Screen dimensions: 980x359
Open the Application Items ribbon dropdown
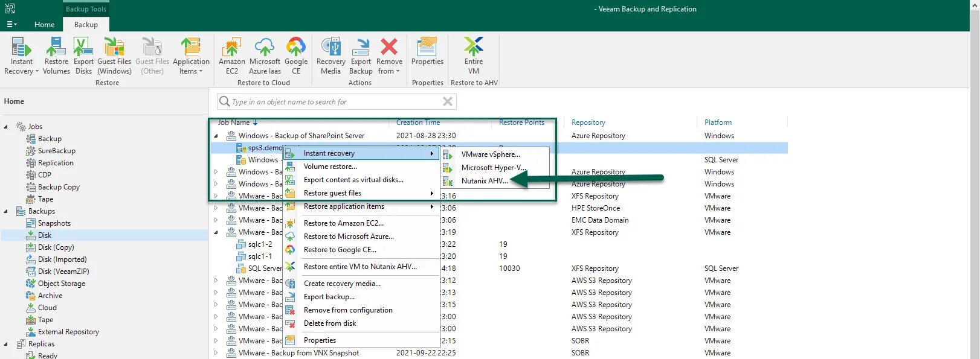coord(191,56)
